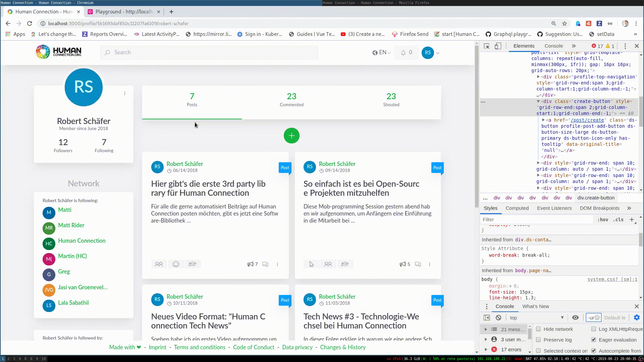Image resolution: width=644 pixels, height=362 pixels.
Task: Show more DevTools panels with chevron
Action: (574, 46)
